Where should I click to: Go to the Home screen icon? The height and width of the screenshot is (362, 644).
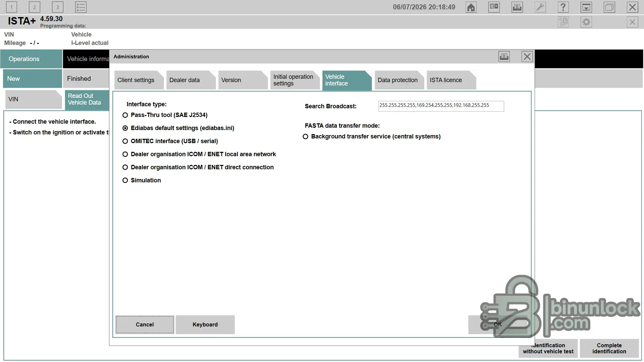tap(471, 7)
